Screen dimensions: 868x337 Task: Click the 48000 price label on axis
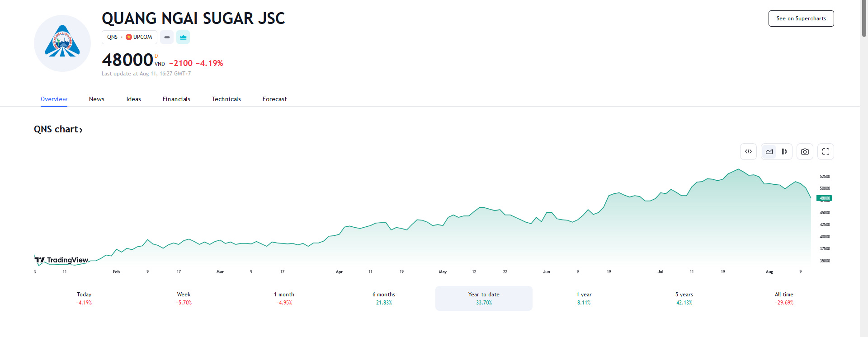(824, 198)
